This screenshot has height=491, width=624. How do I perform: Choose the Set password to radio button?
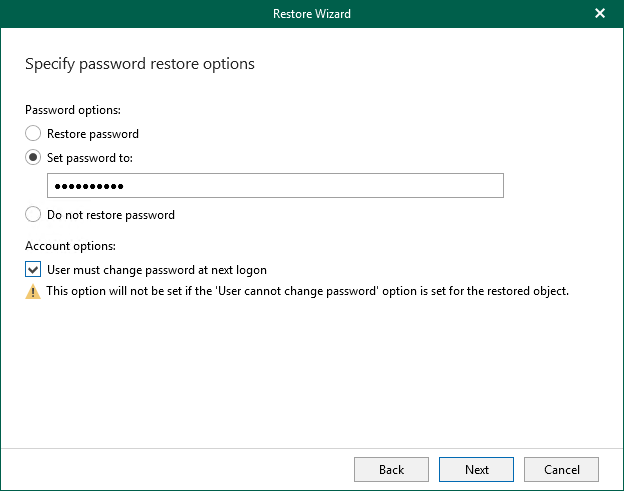pyautogui.click(x=33, y=158)
